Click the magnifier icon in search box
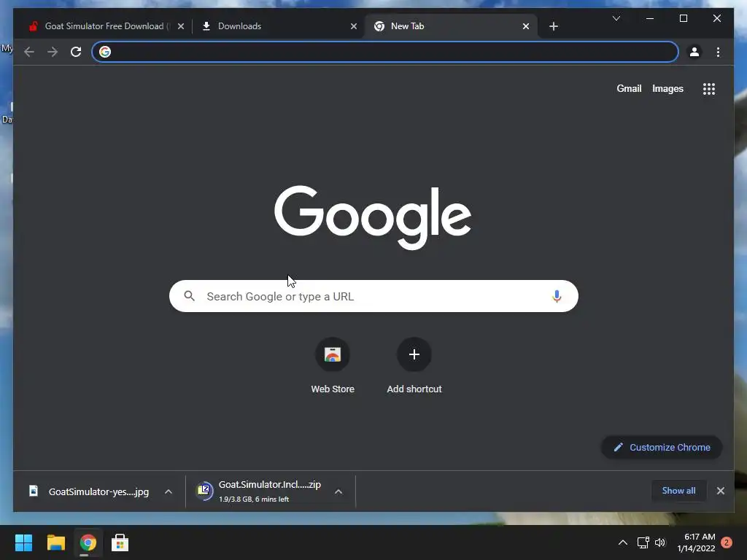 coord(189,296)
